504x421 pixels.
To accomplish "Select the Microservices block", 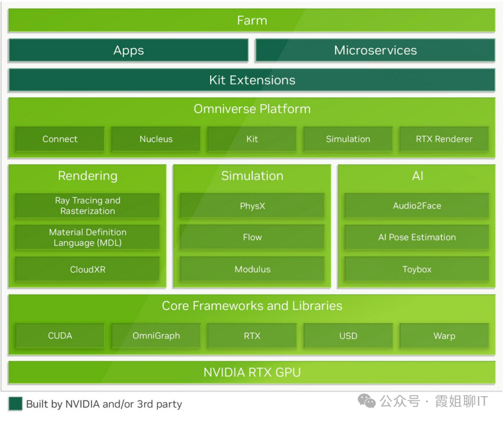I will tap(375, 50).
